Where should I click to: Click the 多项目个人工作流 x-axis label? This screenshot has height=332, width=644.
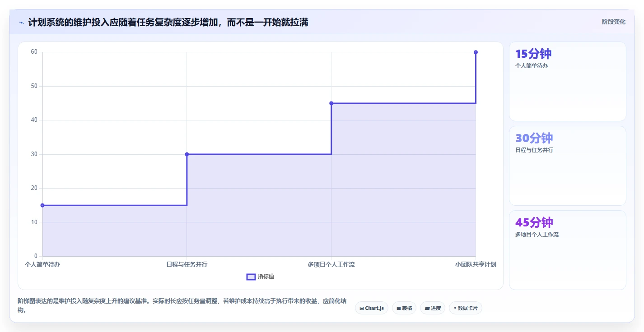click(x=331, y=264)
